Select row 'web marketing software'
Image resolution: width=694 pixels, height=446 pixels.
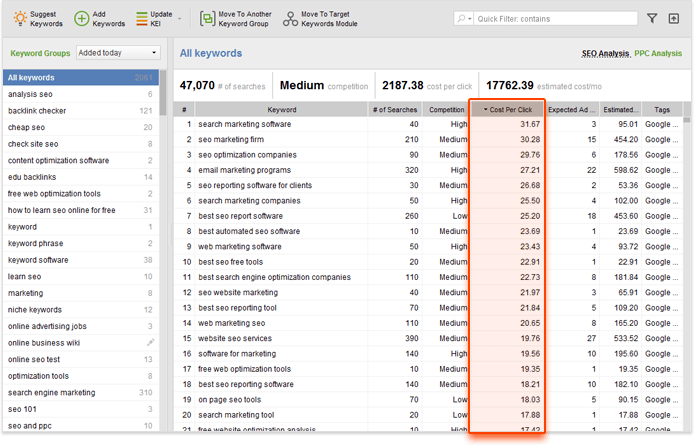[x=428, y=247]
